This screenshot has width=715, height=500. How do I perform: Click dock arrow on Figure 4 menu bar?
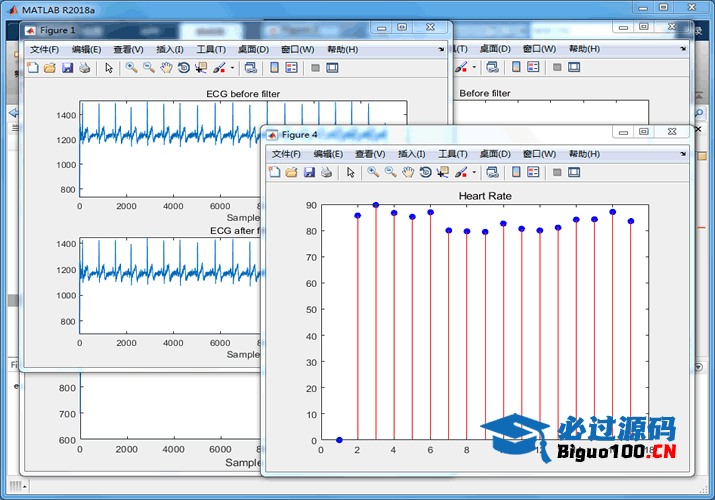pos(683,154)
